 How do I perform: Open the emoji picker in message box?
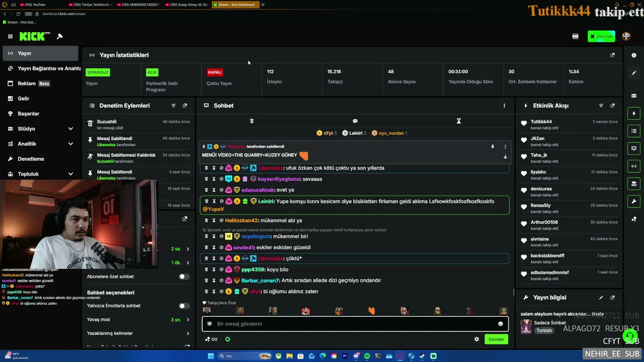click(x=500, y=324)
